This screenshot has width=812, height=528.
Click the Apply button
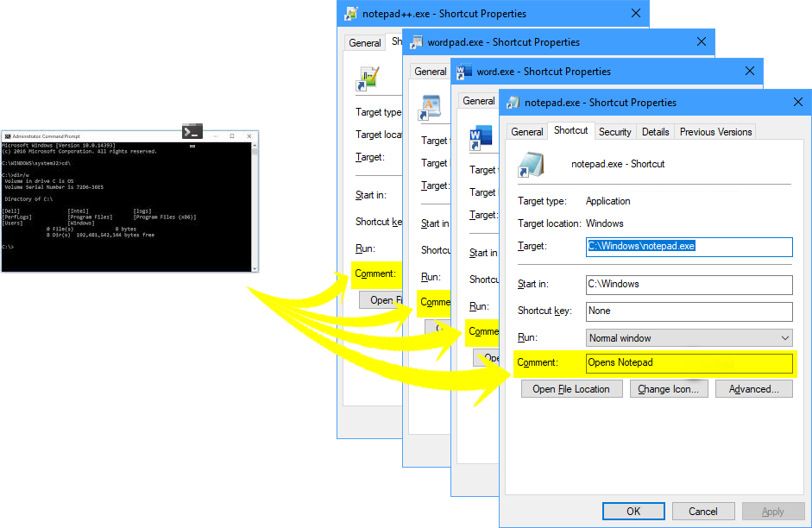point(772,511)
